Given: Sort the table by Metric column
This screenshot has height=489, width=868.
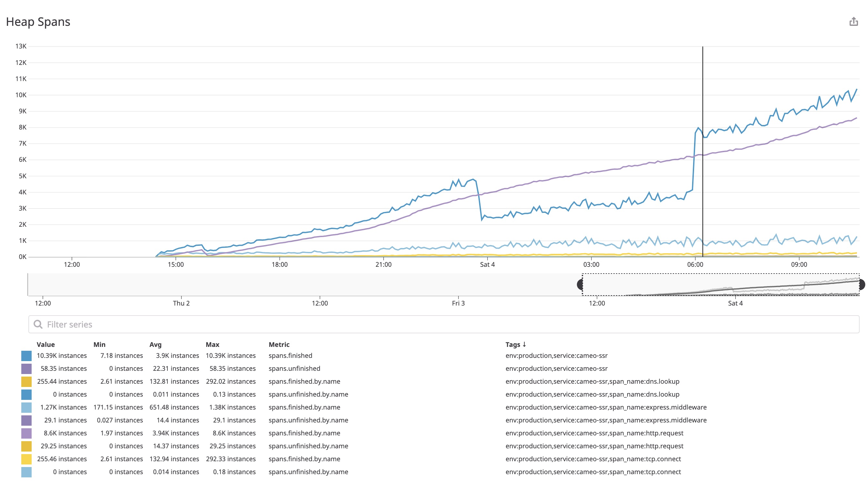Looking at the screenshot, I should pyautogui.click(x=279, y=344).
